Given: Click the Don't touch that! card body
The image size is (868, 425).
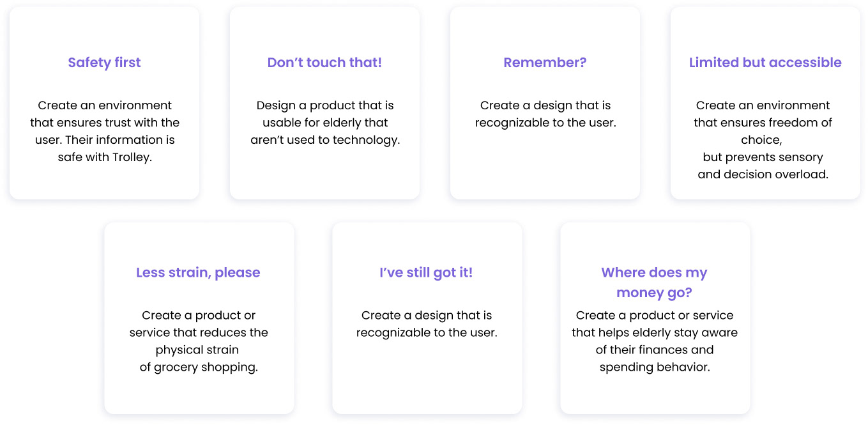Looking at the screenshot, I should [324, 103].
